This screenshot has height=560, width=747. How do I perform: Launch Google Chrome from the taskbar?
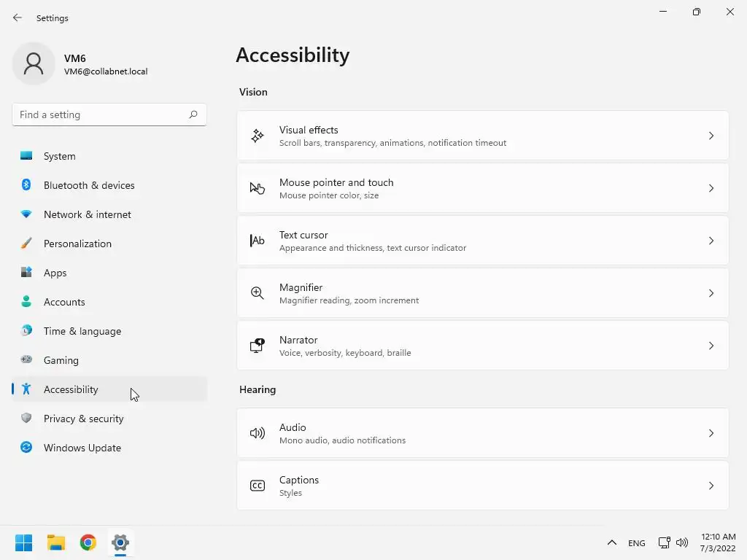(88, 542)
